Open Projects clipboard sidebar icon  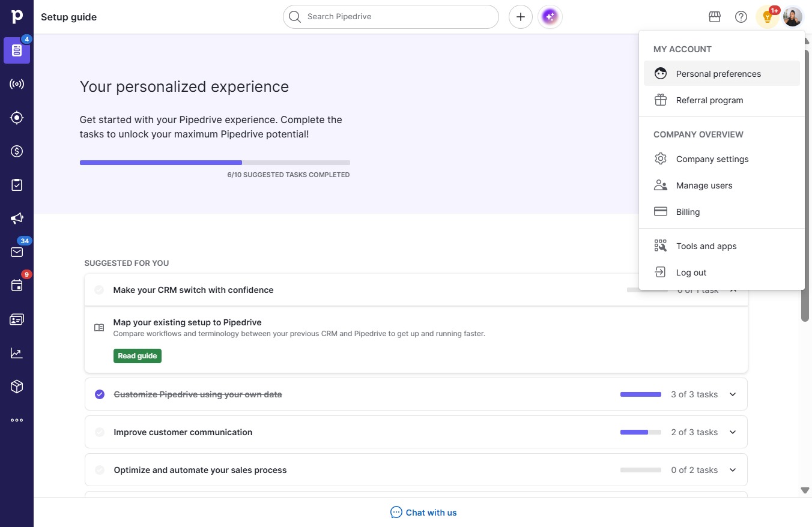pos(17,185)
